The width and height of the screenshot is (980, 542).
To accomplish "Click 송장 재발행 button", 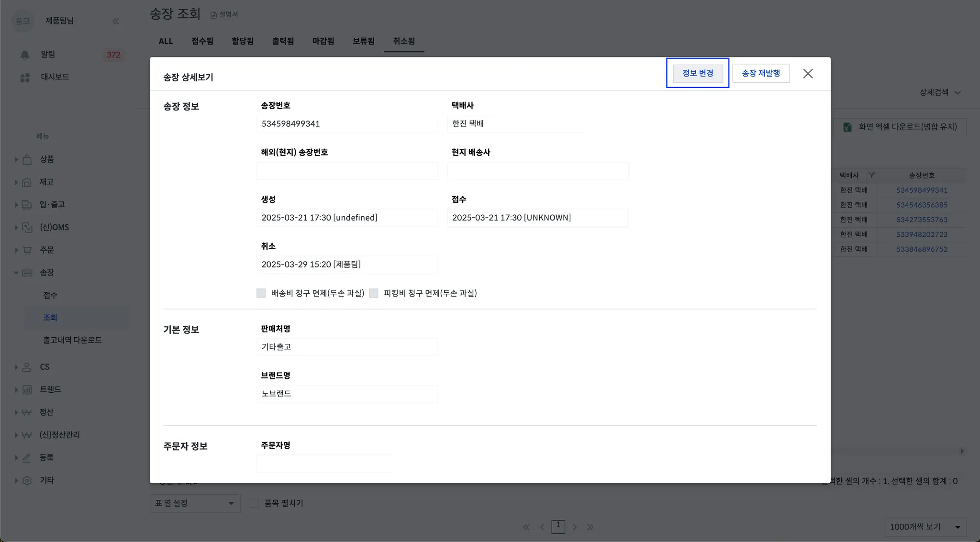I will point(760,73).
